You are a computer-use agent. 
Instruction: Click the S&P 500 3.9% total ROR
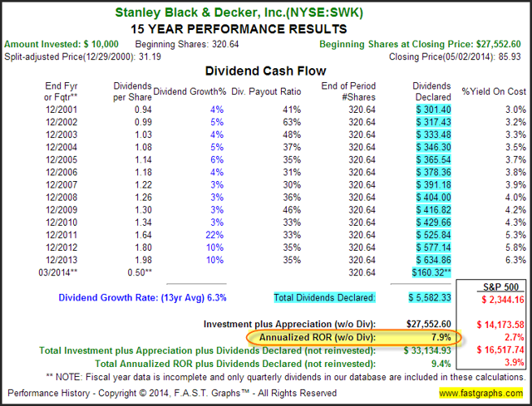[515, 362]
